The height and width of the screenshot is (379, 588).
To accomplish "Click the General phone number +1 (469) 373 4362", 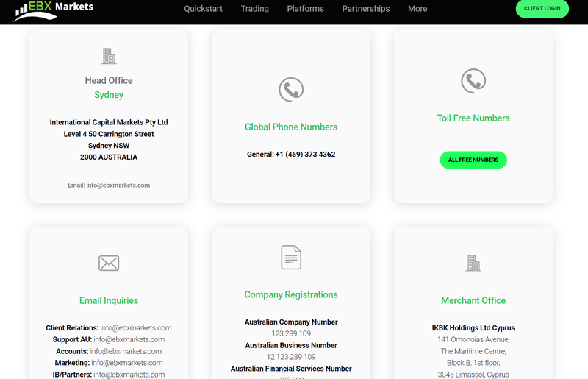I will coord(305,155).
